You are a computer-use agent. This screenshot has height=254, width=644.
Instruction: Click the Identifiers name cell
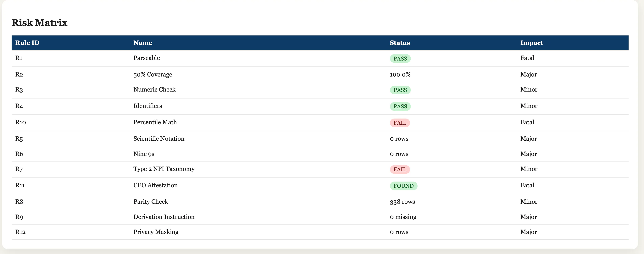pyautogui.click(x=147, y=106)
